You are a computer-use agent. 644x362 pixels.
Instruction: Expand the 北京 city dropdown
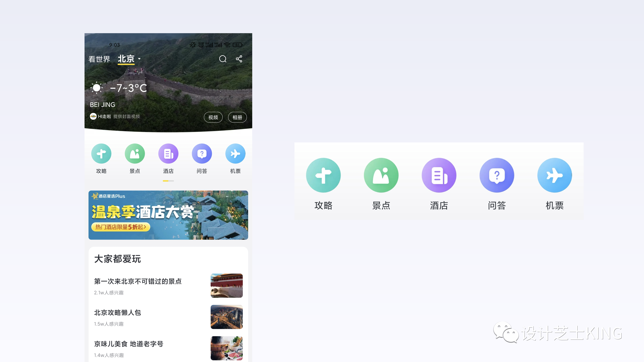139,59
